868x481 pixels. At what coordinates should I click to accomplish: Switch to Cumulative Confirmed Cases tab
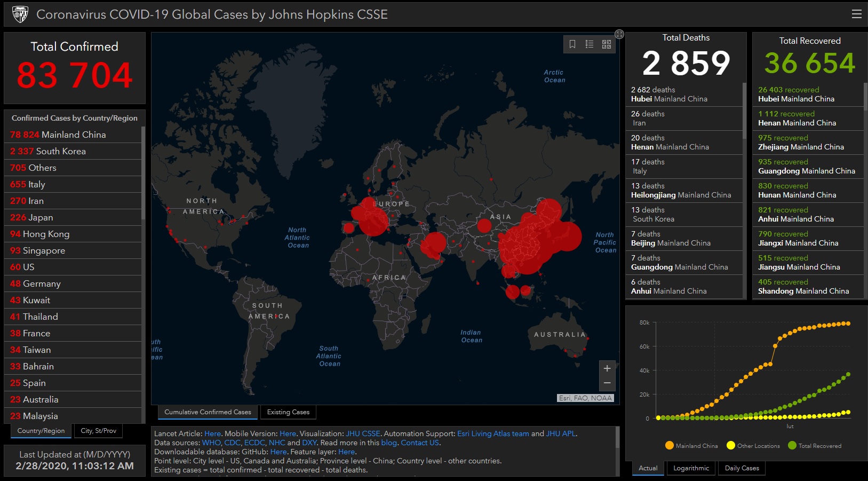[x=208, y=412]
